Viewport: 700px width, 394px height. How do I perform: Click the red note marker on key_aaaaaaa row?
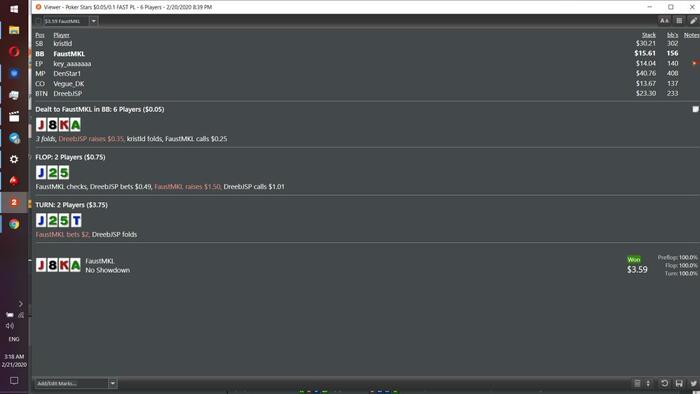[x=694, y=63]
